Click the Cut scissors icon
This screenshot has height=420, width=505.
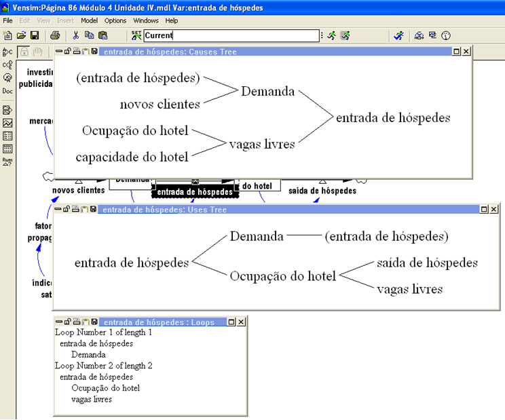[76, 35]
